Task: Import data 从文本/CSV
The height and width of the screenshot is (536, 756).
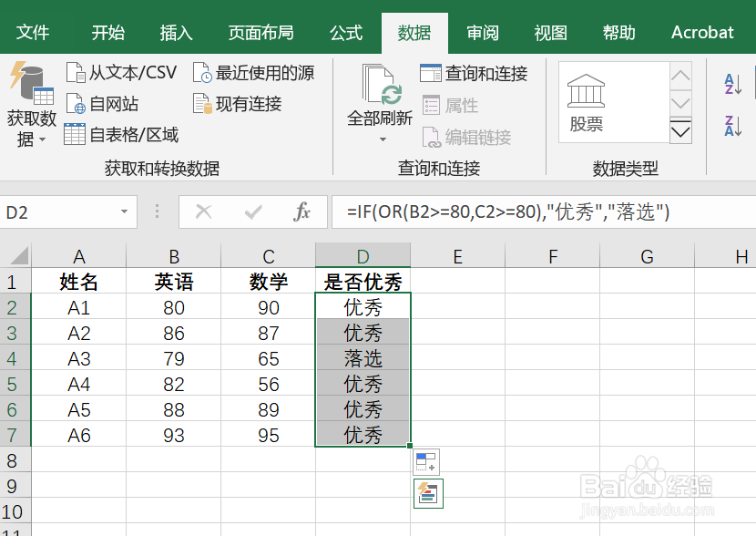Action: point(121,73)
